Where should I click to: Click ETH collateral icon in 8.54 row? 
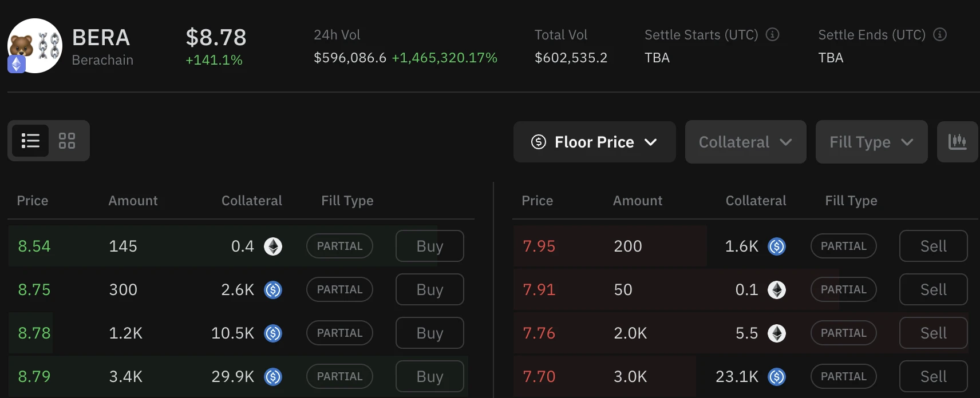tap(273, 246)
